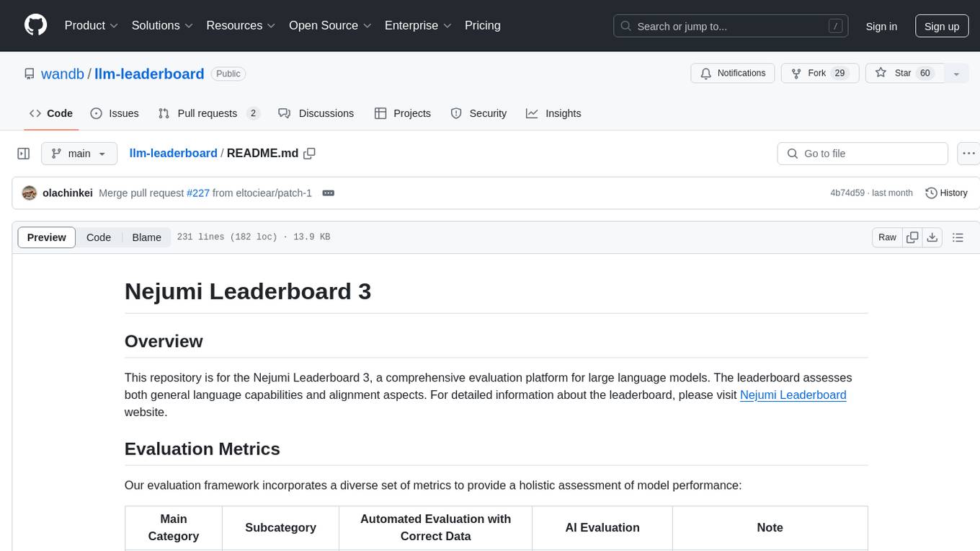
Task: Open the more file actions menu
Action: pos(968,154)
